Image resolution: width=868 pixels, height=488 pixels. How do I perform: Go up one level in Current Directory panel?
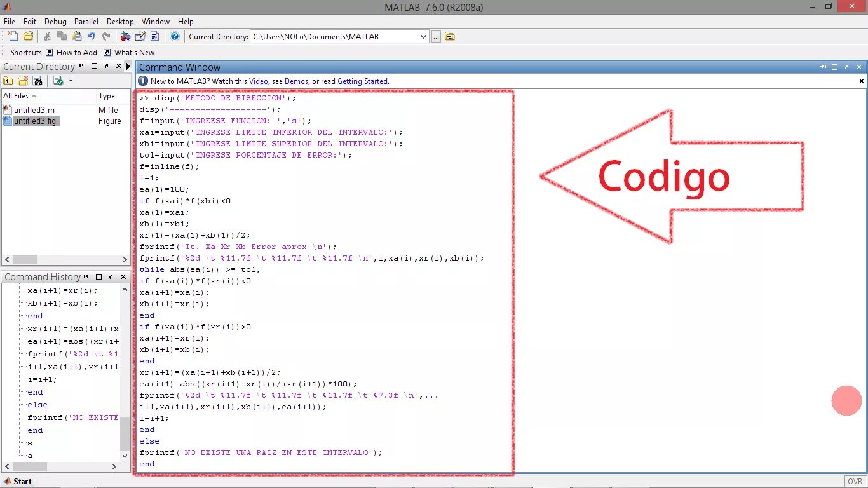pyautogui.click(x=8, y=81)
